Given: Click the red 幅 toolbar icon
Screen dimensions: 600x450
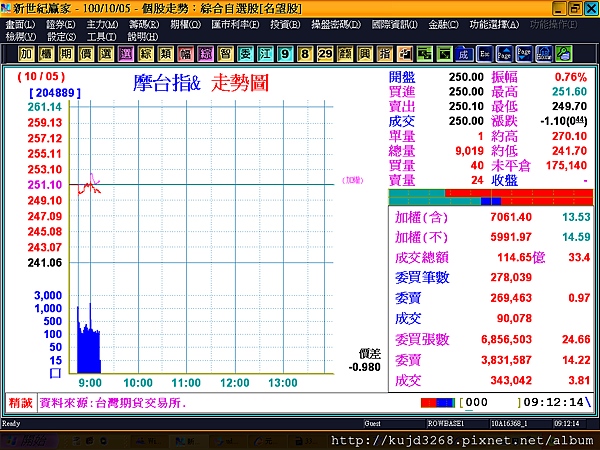Looking at the screenshot, I should click(186, 54).
